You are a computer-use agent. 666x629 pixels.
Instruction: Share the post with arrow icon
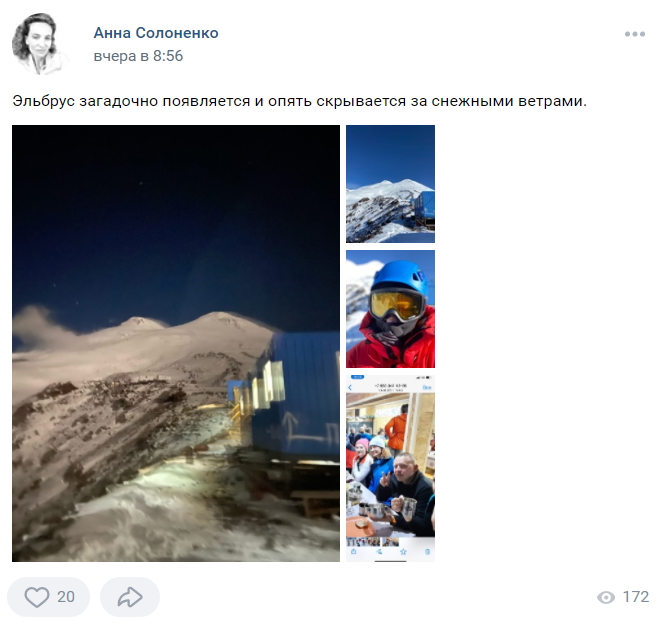coord(130,597)
